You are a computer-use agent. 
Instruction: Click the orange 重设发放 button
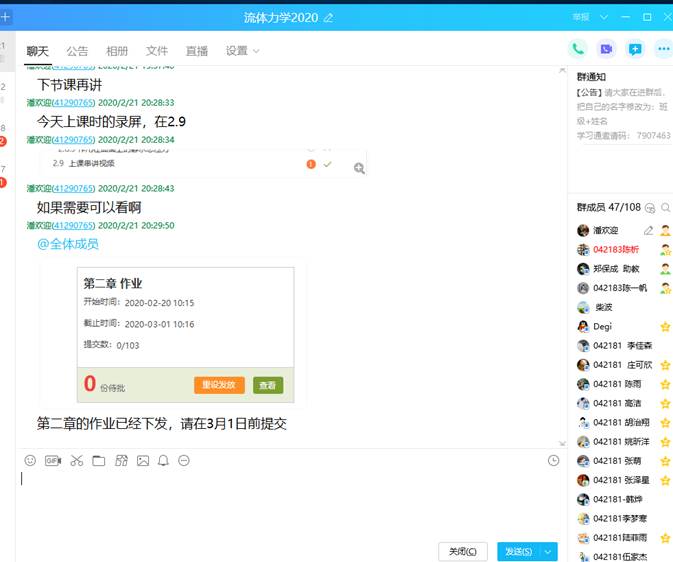pos(219,385)
